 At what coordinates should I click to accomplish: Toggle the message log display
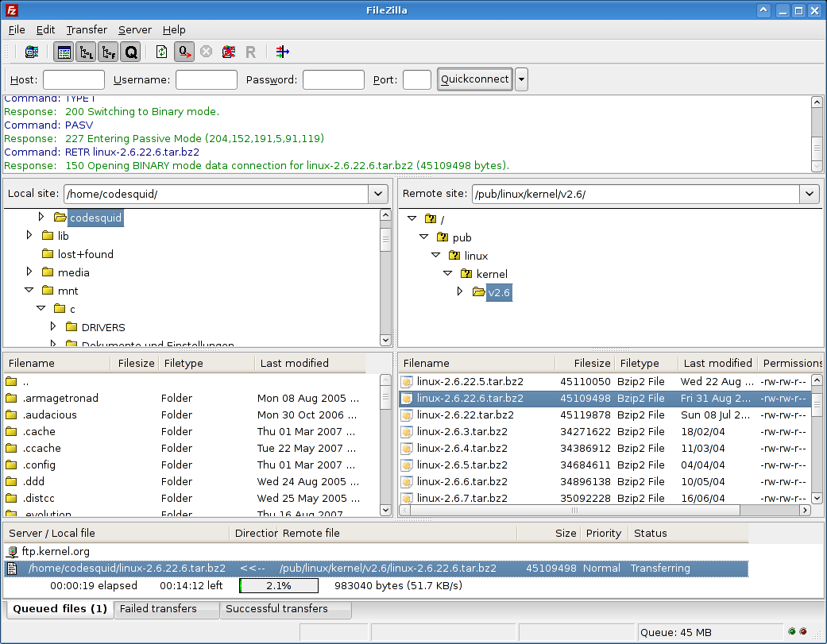coord(64,52)
